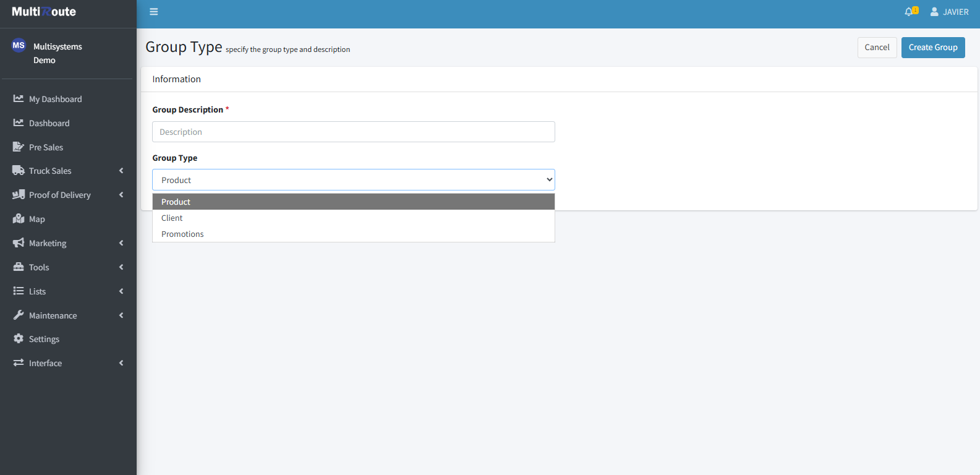Select Client from the dropdown list
Screen dimensions: 980x475
pos(172,218)
